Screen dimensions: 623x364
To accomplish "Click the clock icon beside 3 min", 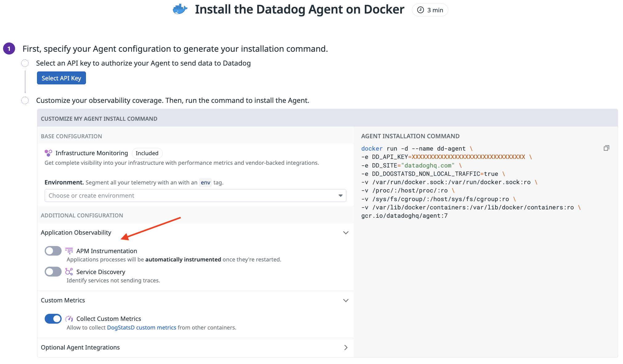I will coord(420,10).
